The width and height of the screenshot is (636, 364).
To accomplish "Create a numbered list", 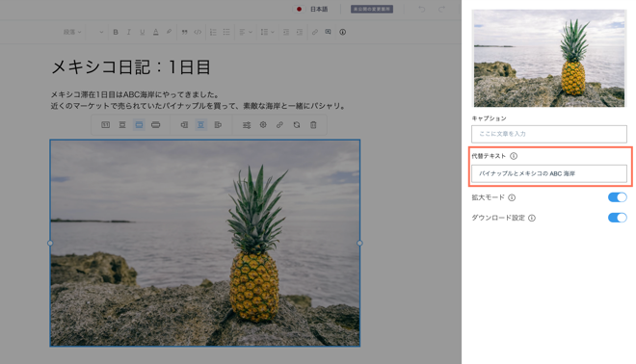I will (x=213, y=32).
